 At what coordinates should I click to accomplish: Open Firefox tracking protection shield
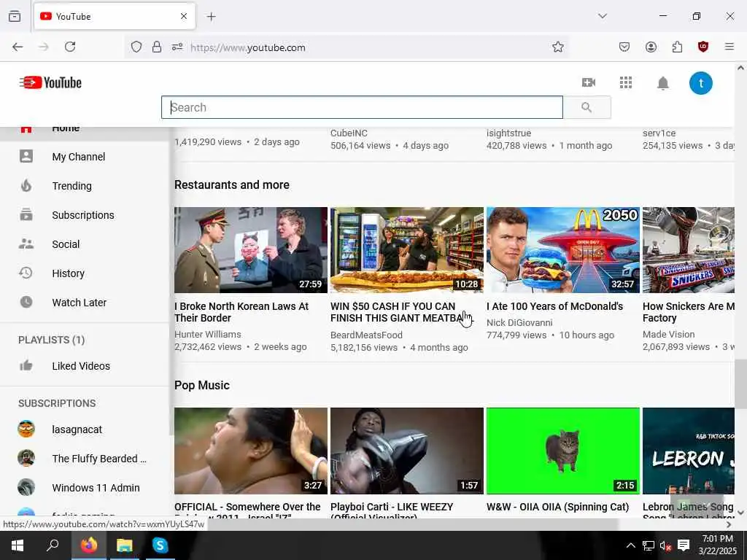[136, 47]
